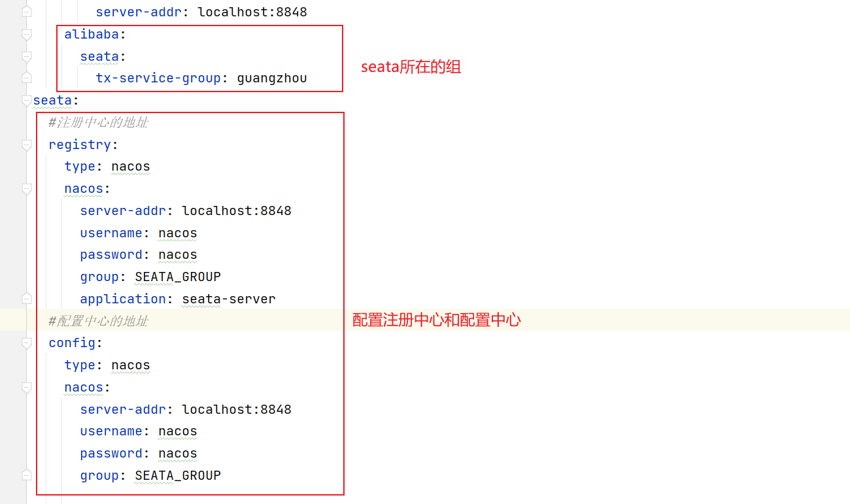The width and height of the screenshot is (850, 504).
Task: Click "localhost:8848" value under registry nacos
Action: 237,210
